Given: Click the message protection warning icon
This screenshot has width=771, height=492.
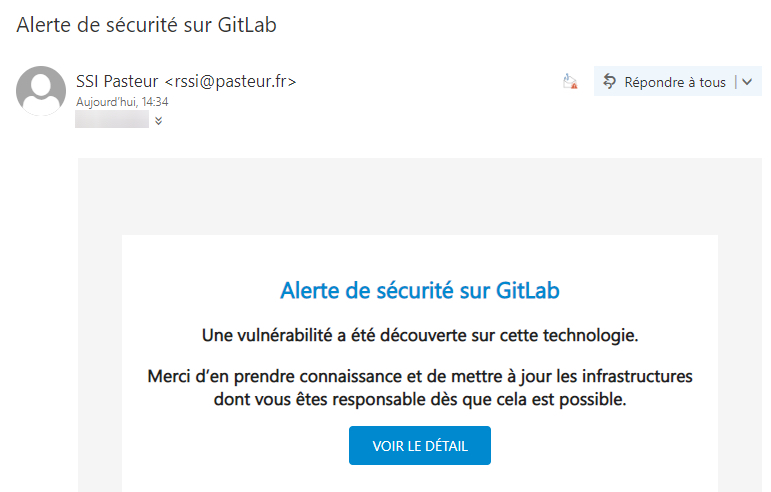Looking at the screenshot, I should pos(570,82).
